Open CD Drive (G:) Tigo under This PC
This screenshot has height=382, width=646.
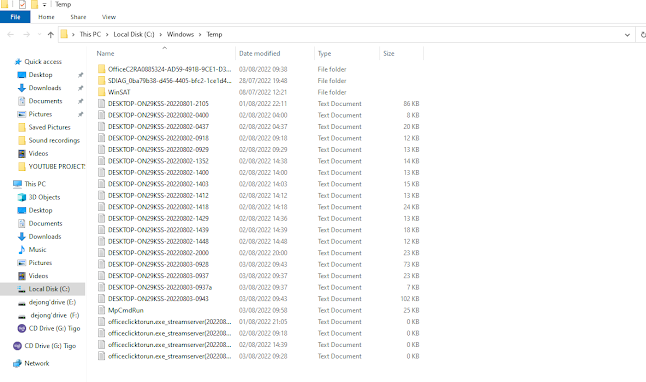click(x=54, y=328)
